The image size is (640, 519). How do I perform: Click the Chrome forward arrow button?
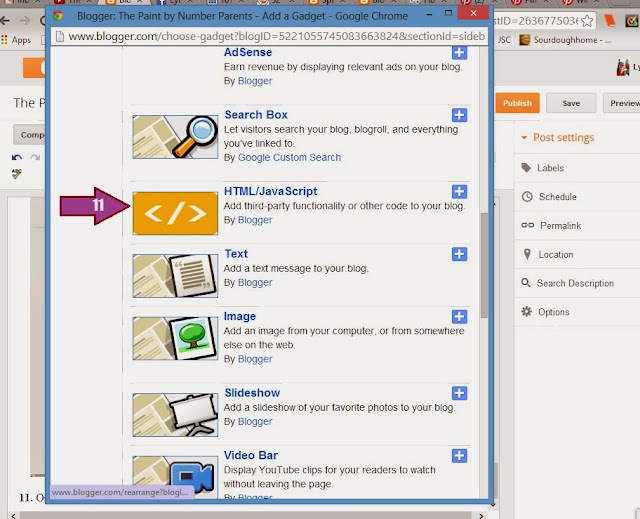(25, 20)
